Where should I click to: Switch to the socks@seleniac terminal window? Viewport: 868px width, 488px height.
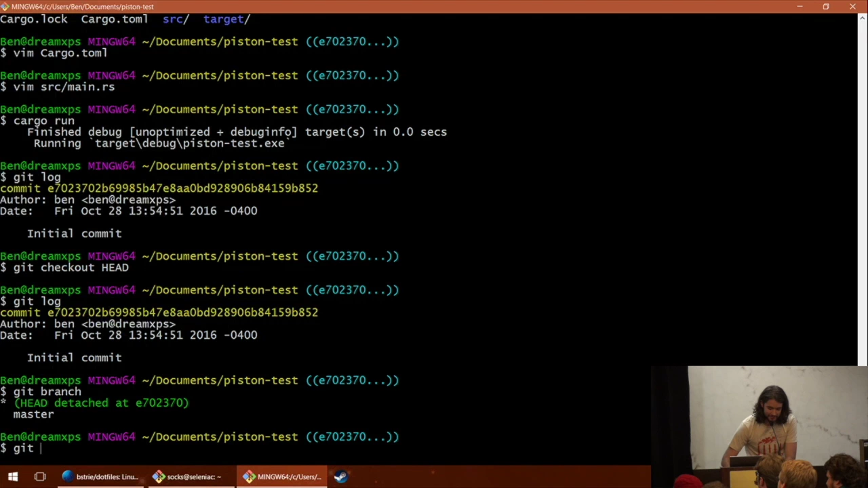192,476
